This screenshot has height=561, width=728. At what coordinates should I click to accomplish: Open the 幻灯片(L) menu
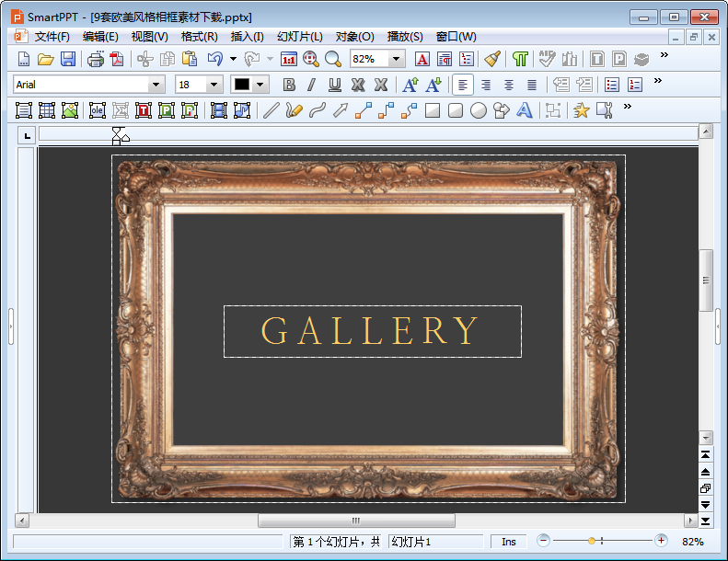(299, 37)
